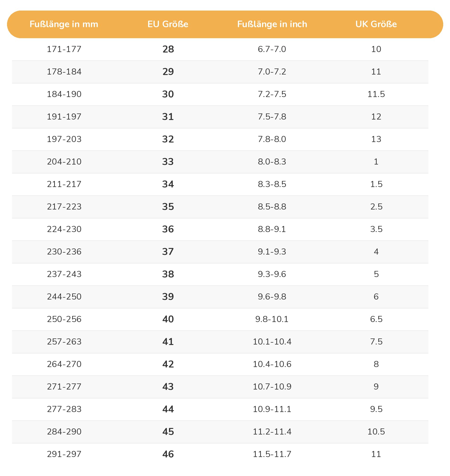Select EU size 33 cell
Screen dimensions: 450x476
pos(168,161)
